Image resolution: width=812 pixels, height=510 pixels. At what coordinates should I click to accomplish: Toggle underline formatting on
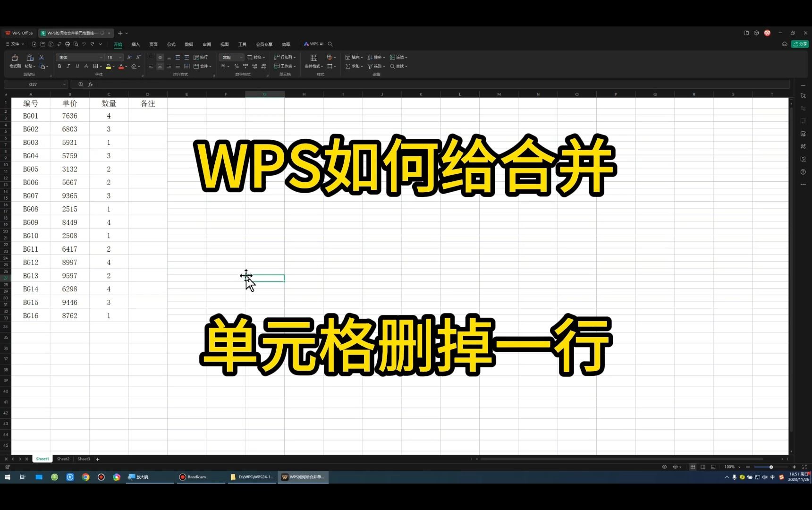pyautogui.click(x=77, y=66)
